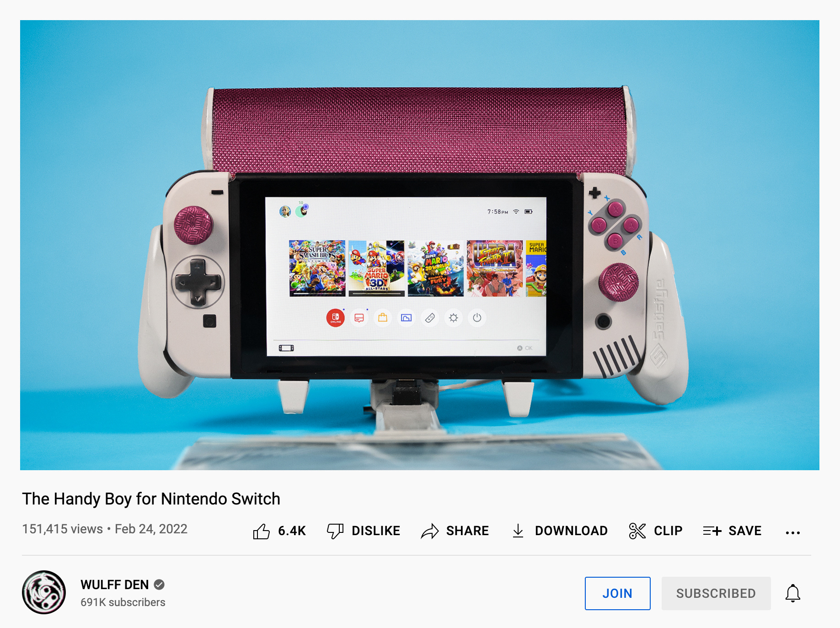Viewport: 840px width, 628px height.
Task: Click the download arrow icon
Action: click(518, 531)
